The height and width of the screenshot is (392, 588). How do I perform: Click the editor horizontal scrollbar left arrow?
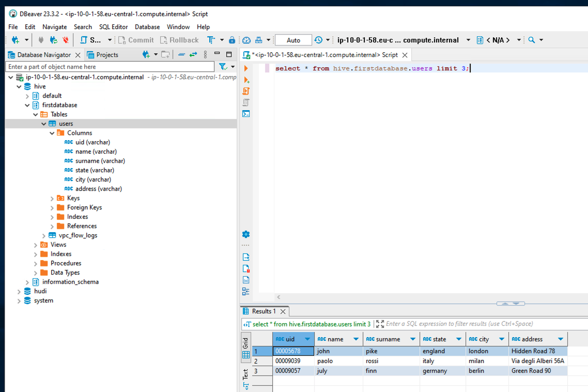point(279,297)
